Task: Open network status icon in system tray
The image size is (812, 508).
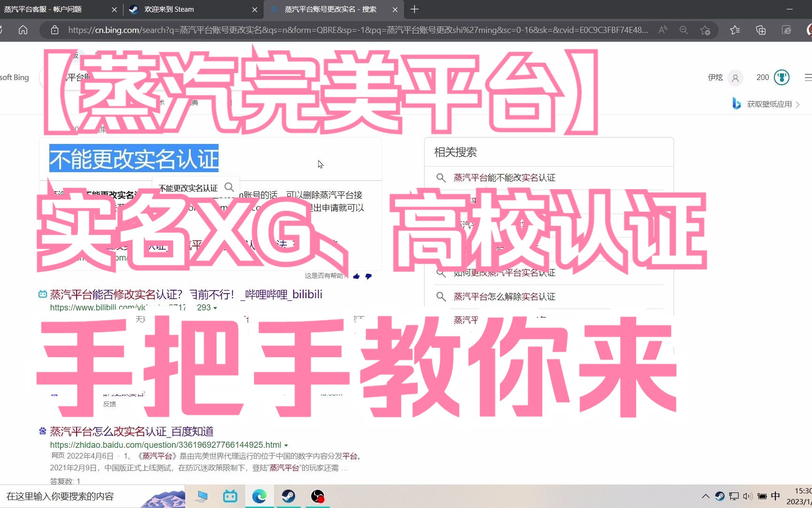Action: [x=734, y=496]
